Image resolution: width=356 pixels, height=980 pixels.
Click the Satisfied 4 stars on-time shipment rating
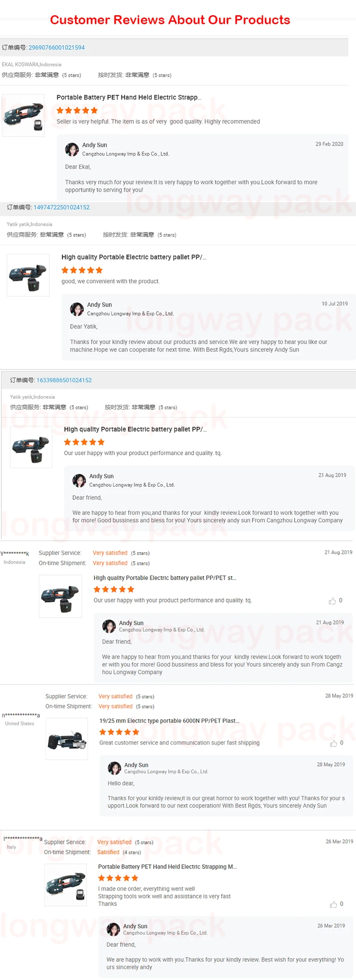pyautogui.click(x=119, y=852)
